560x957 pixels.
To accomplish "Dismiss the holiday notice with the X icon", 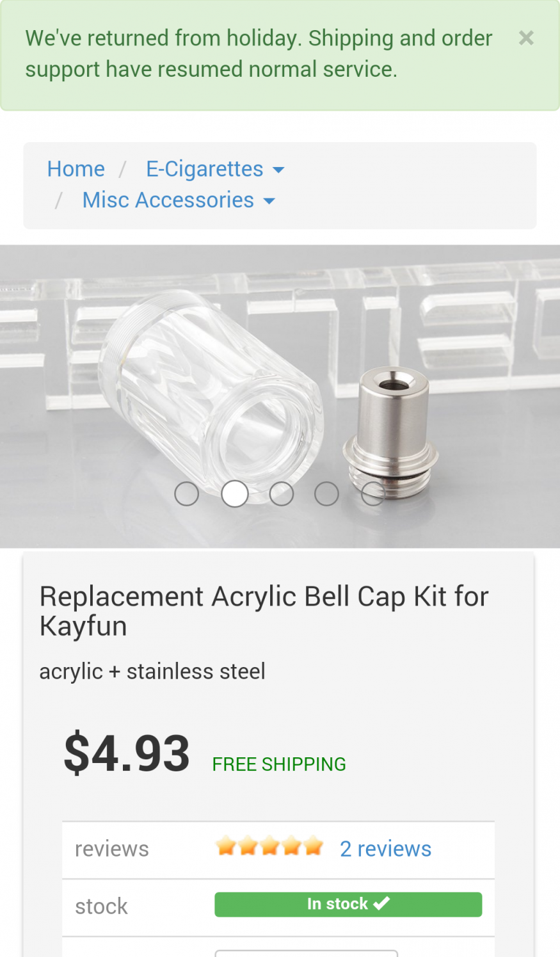I will [526, 38].
